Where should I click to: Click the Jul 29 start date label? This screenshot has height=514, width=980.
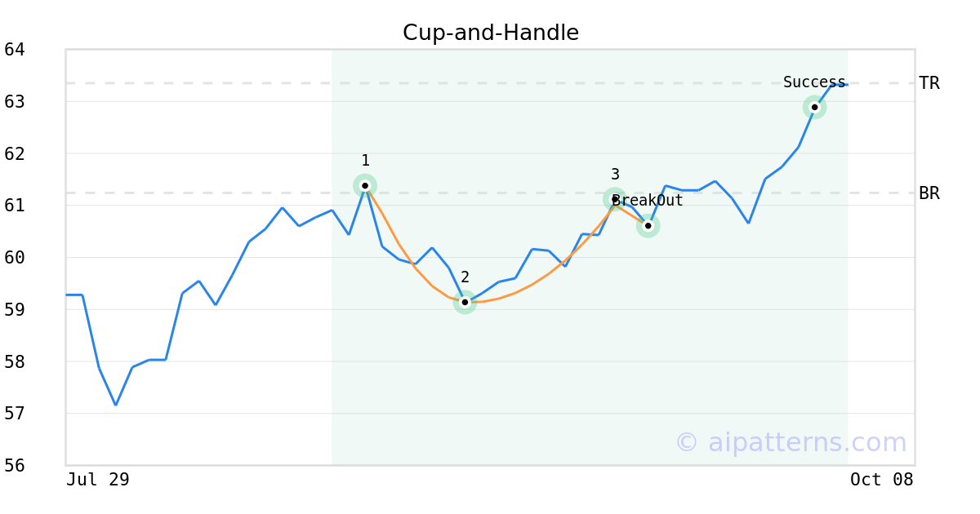click(98, 480)
